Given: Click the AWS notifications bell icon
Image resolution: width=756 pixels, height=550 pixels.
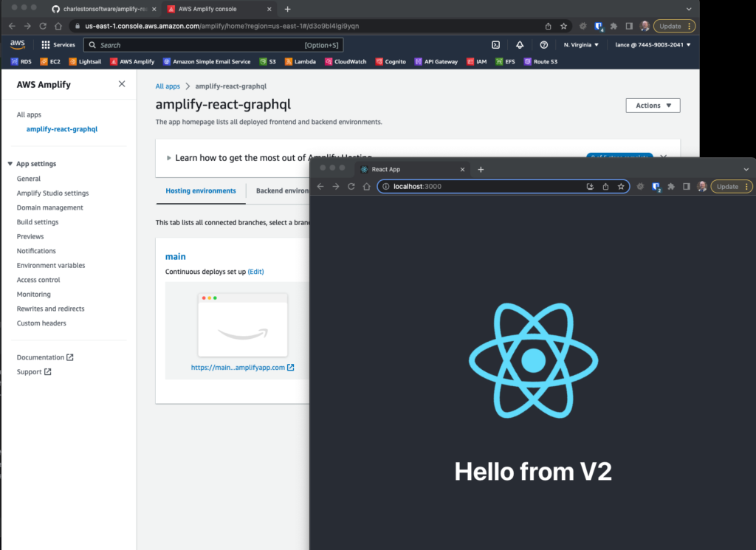Looking at the screenshot, I should [x=520, y=45].
